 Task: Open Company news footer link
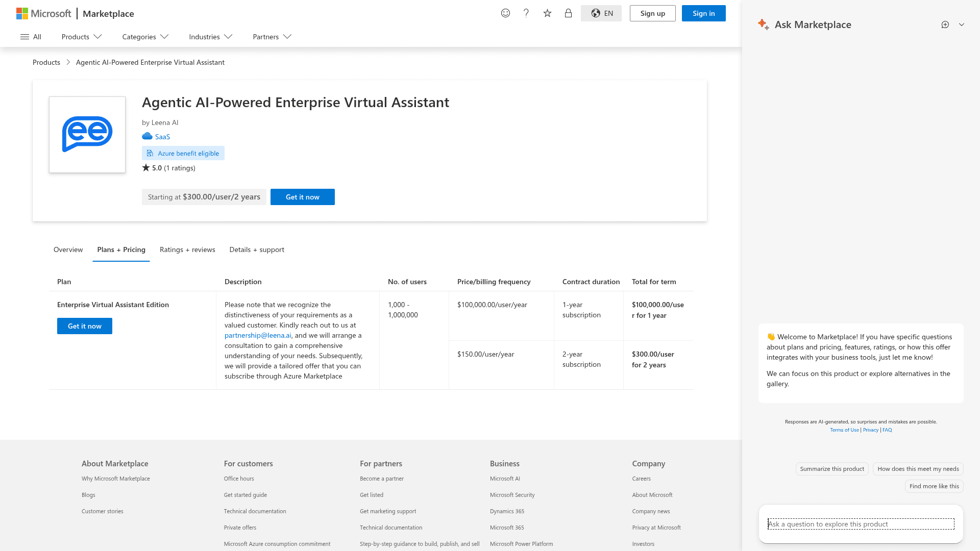click(651, 511)
